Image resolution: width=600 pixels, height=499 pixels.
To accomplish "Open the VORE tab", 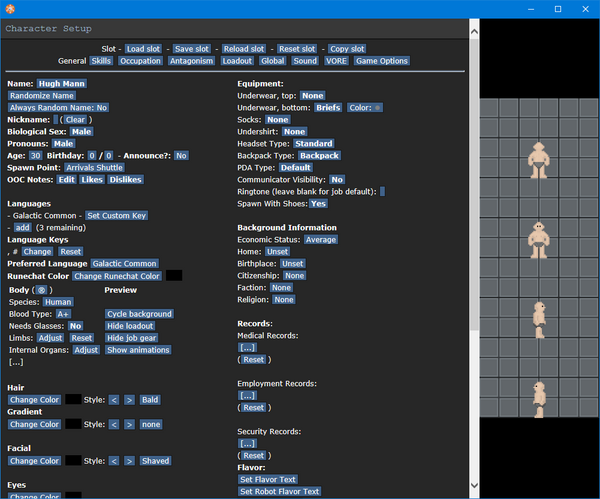I will coord(336,61).
